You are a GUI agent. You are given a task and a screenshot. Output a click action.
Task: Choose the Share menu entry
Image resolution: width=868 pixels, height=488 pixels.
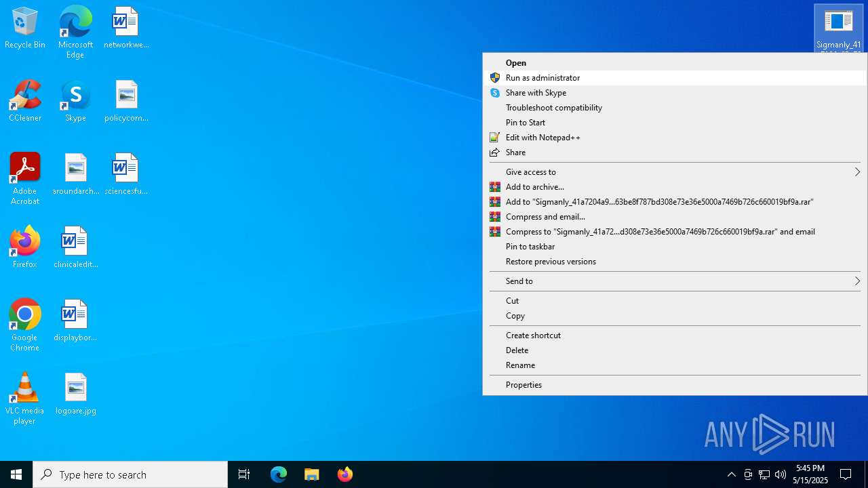click(x=675, y=152)
